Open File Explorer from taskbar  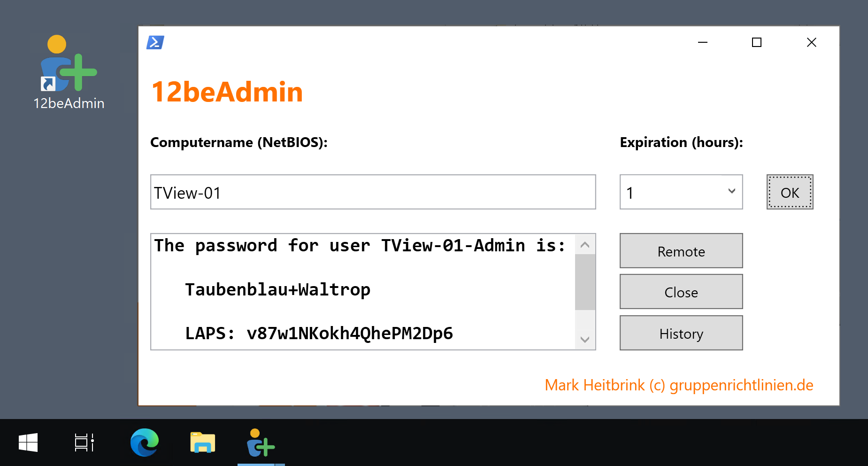[x=203, y=443]
